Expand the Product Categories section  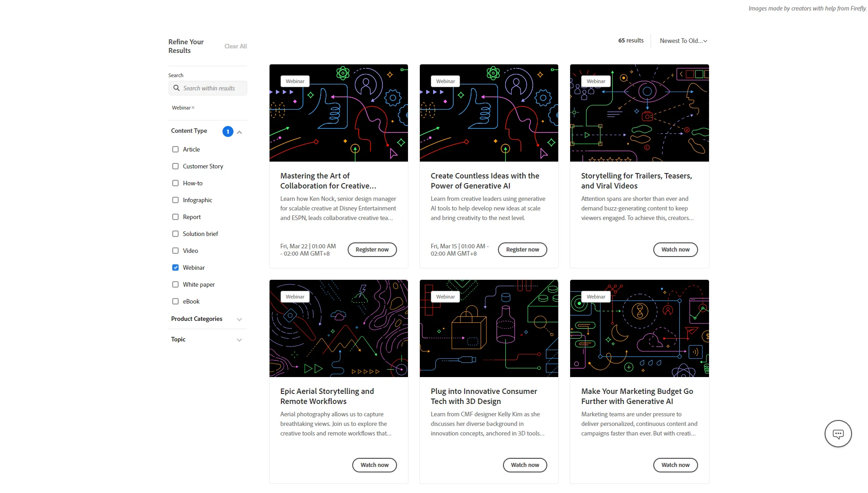[x=239, y=319]
